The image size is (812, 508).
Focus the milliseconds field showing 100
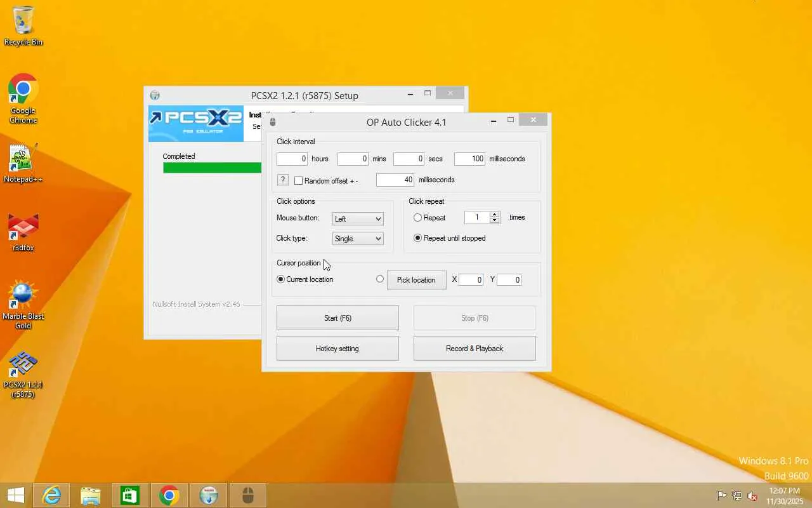469,159
